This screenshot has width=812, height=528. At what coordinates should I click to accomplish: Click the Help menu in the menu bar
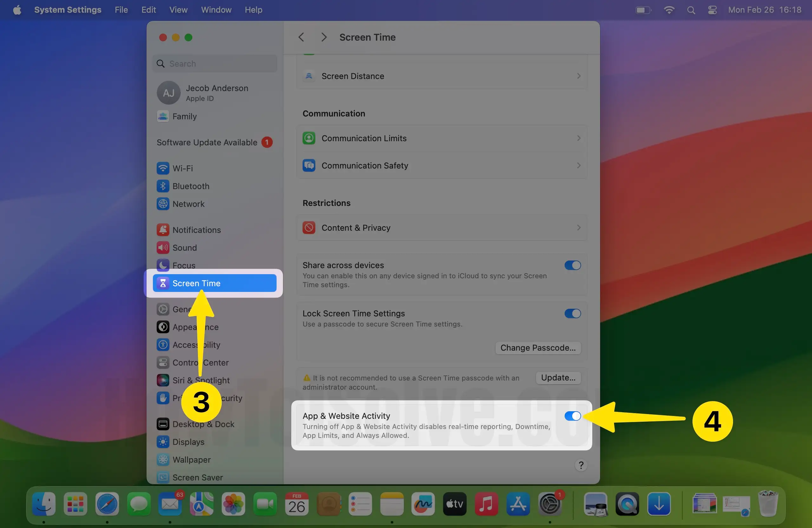253,10
